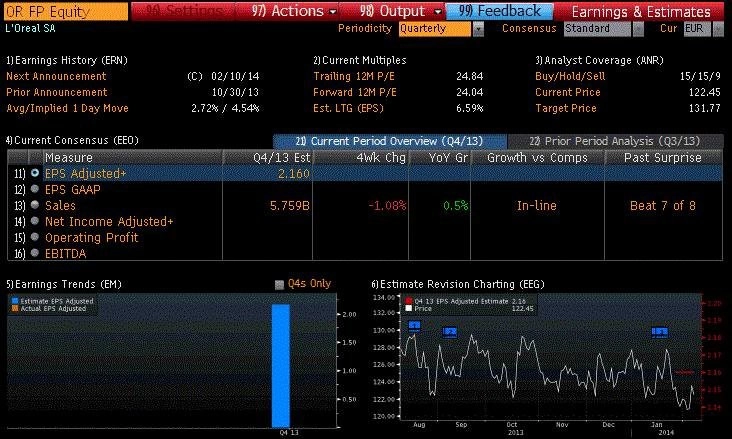The image size is (732, 439).
Task: Click the Sales YoY growth 0.5%
Action: [456, 205]
